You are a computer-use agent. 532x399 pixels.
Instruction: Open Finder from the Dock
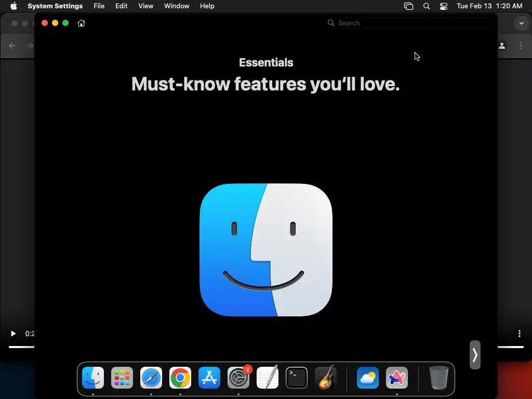click(x=93, y=378)
